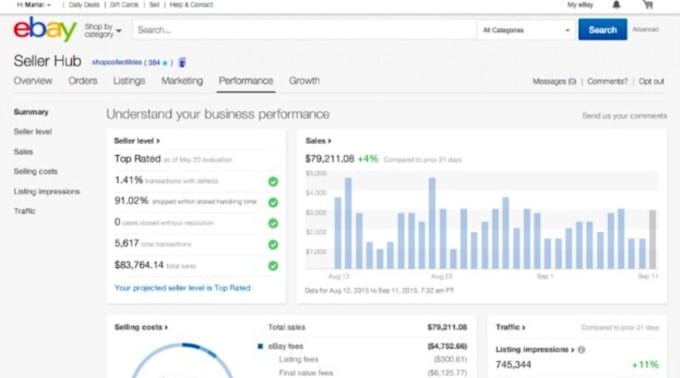
Task: Select Seller level in the left sidebar
Action: 33,132
